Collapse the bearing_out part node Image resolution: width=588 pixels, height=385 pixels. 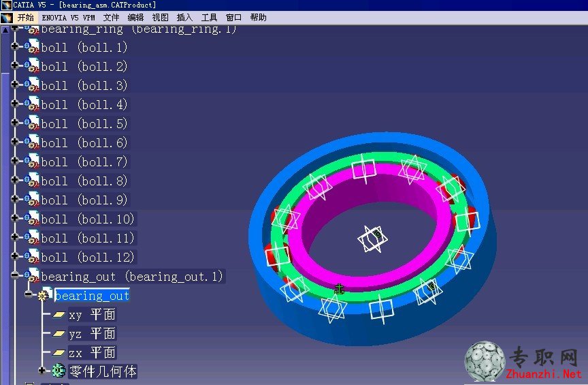29,294
